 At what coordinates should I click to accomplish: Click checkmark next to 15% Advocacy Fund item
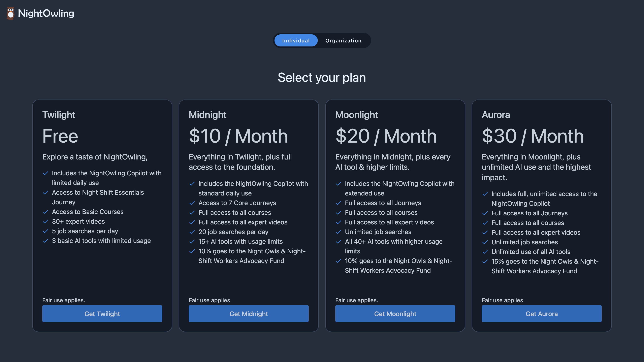coord(485,262)
